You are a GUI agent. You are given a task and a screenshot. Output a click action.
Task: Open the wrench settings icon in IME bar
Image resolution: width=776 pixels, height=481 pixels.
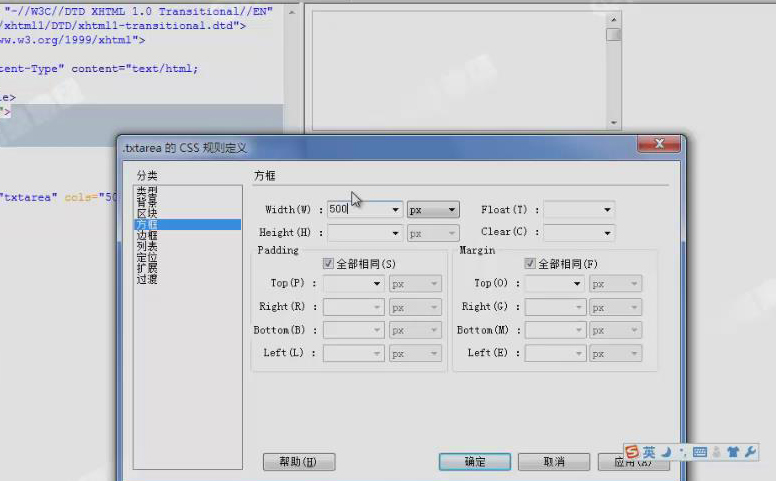coord(751,453)
